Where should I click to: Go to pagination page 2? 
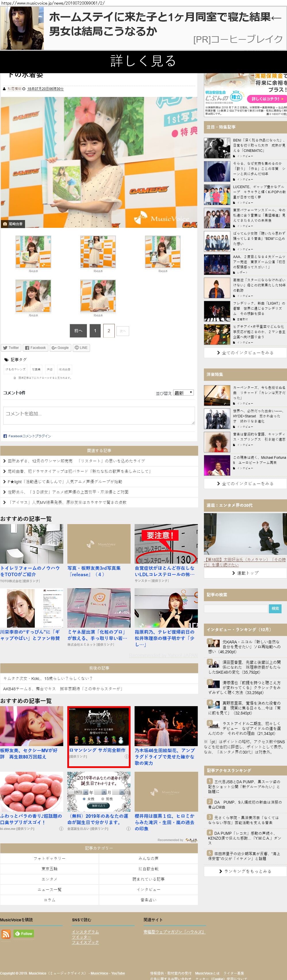(109, 331)
